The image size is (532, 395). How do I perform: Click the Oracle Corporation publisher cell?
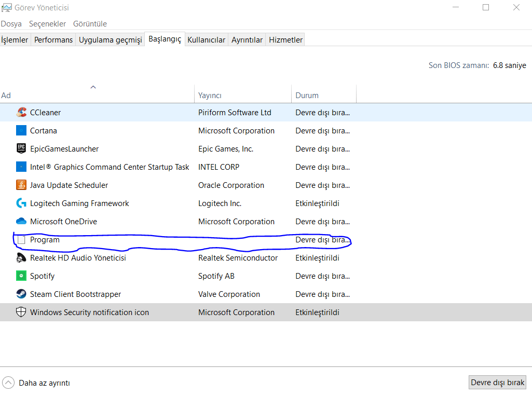(231, 185)
